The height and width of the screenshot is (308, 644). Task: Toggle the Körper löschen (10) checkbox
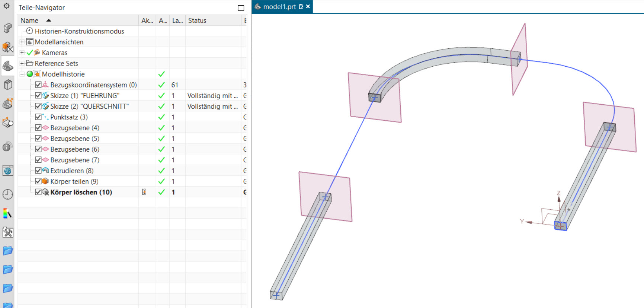(38, 192)
